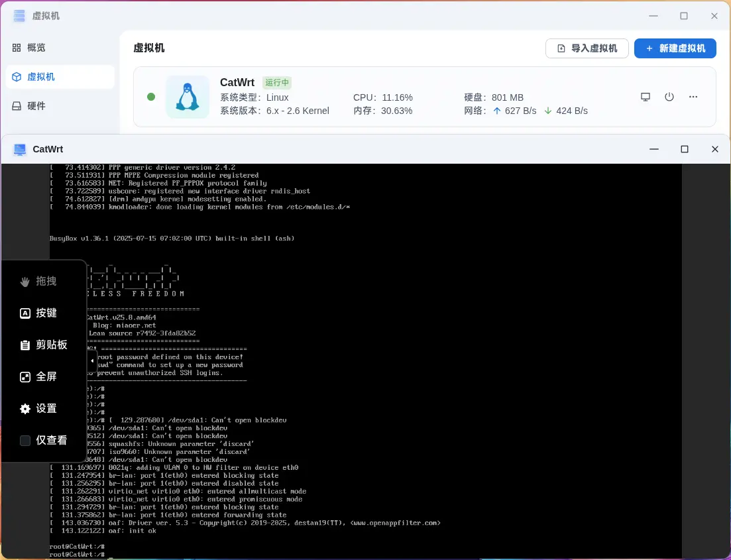
Task: Select 虚拟机 in the sidebar
Action: (40, 77)
